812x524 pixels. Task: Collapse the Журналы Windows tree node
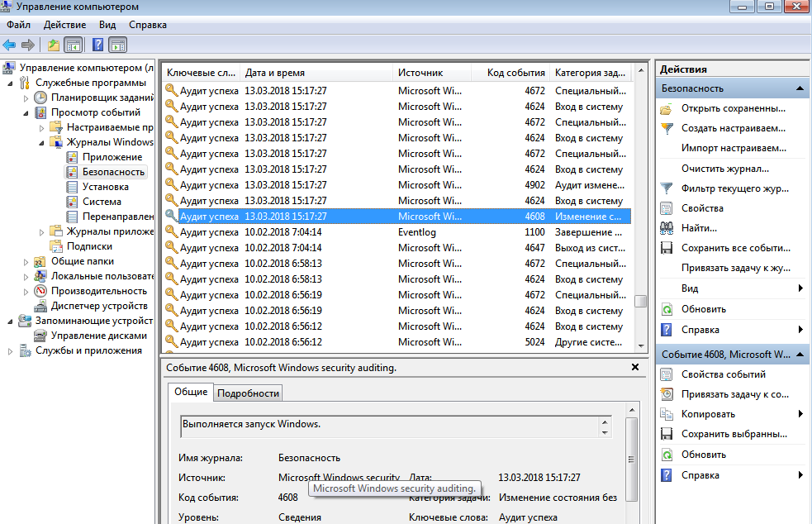point(40,142)
